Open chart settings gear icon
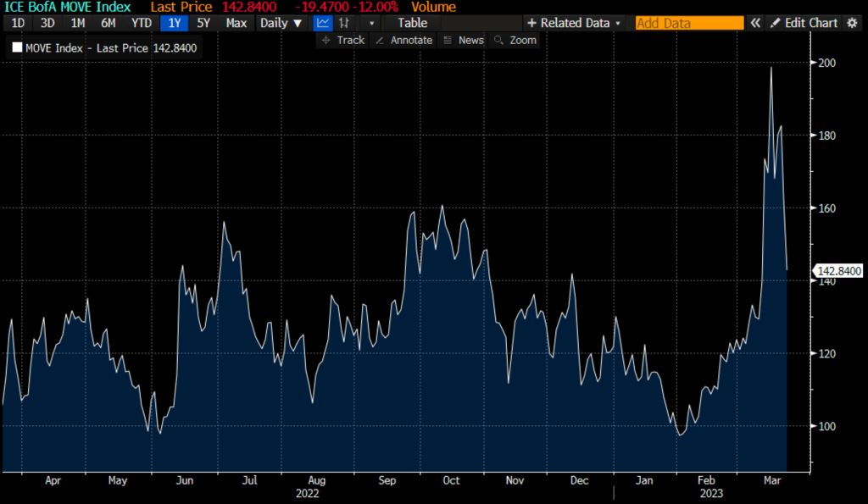Viewport: 868px width, 504px height. coord(853,23)
